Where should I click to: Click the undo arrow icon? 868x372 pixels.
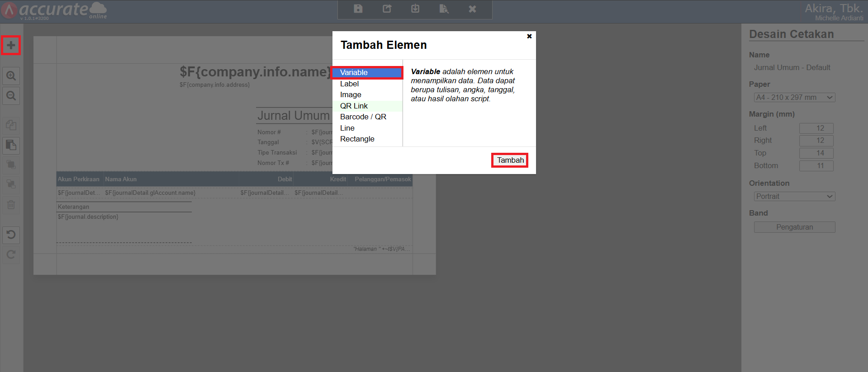pos(11,235)
